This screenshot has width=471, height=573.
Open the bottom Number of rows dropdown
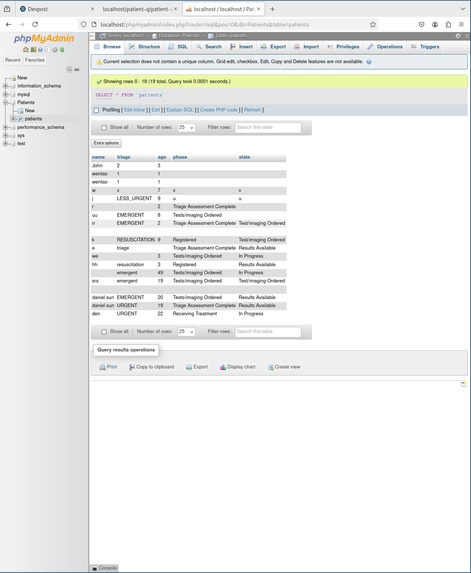(x=186, y=331)
